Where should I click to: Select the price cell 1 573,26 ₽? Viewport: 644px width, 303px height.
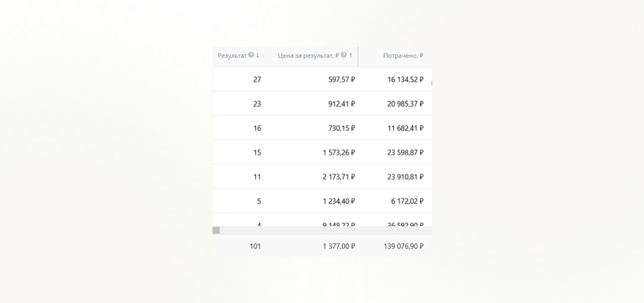coord(338,153)
